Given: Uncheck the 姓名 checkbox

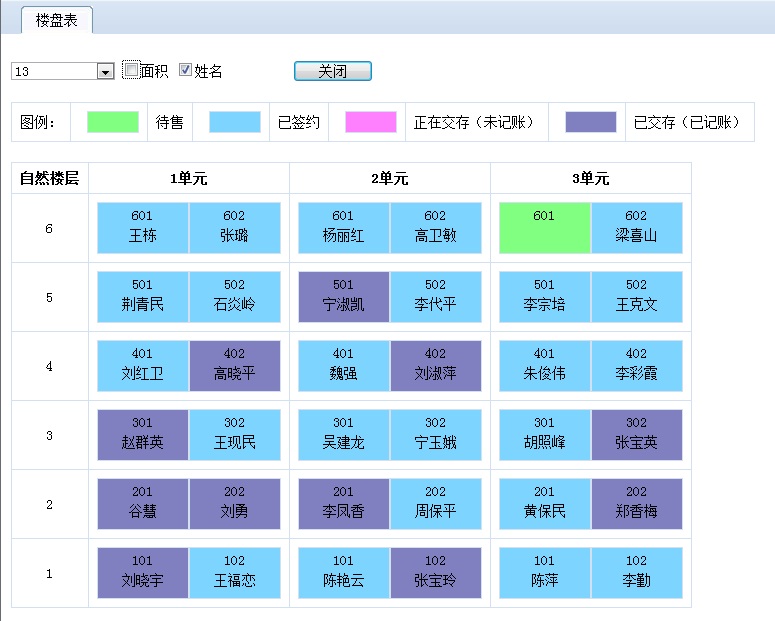Looking at the screenshot, I should (185, 70).
